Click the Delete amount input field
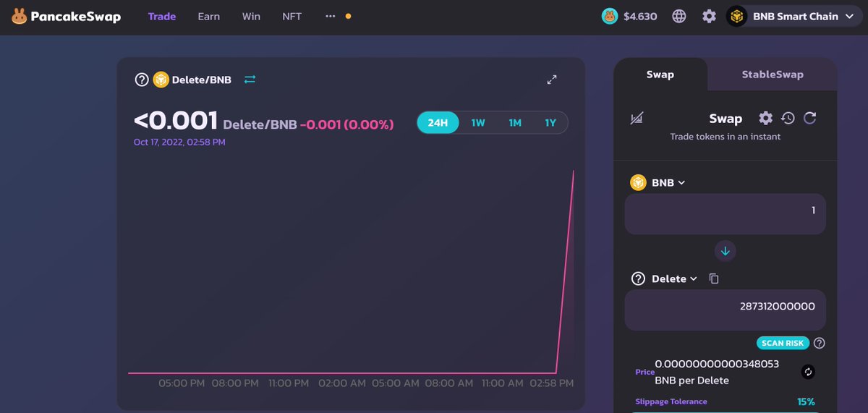868x413 pixels. tap(725, 310)
